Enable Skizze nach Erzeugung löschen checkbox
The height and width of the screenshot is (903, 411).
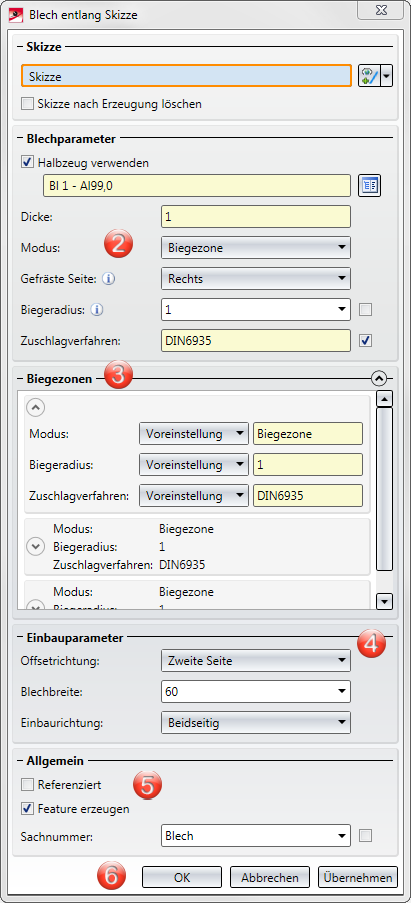pos(27,104)
